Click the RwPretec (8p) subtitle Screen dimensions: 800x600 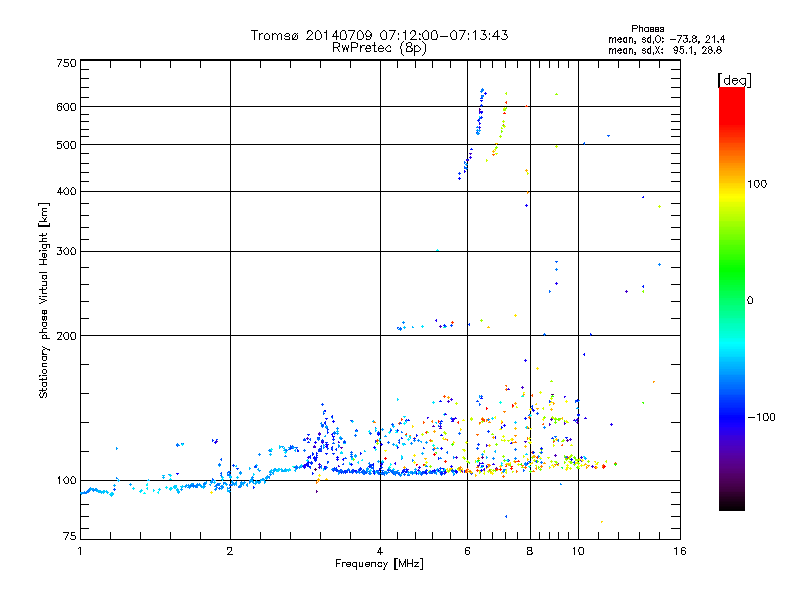379,47
